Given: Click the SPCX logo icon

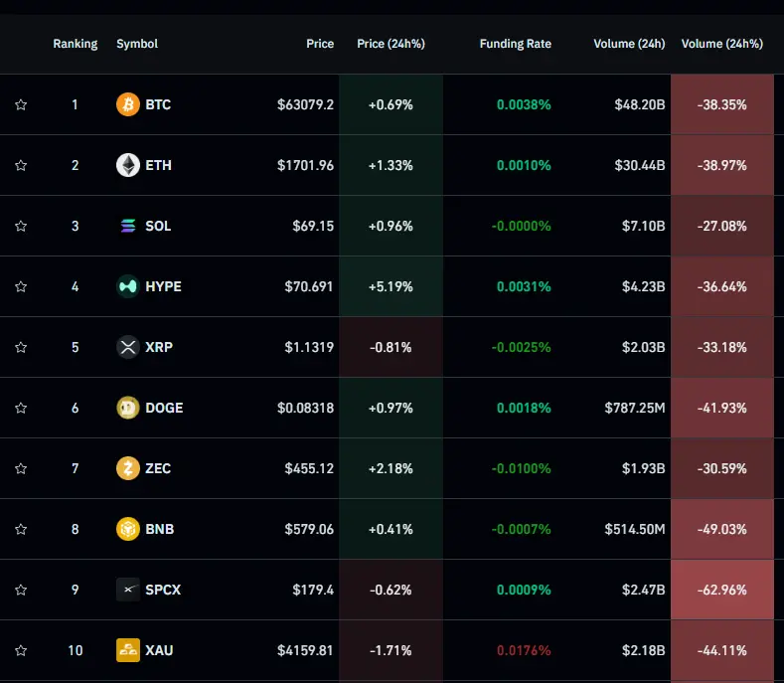Looking at the screenshot, I should pos(128,590).
